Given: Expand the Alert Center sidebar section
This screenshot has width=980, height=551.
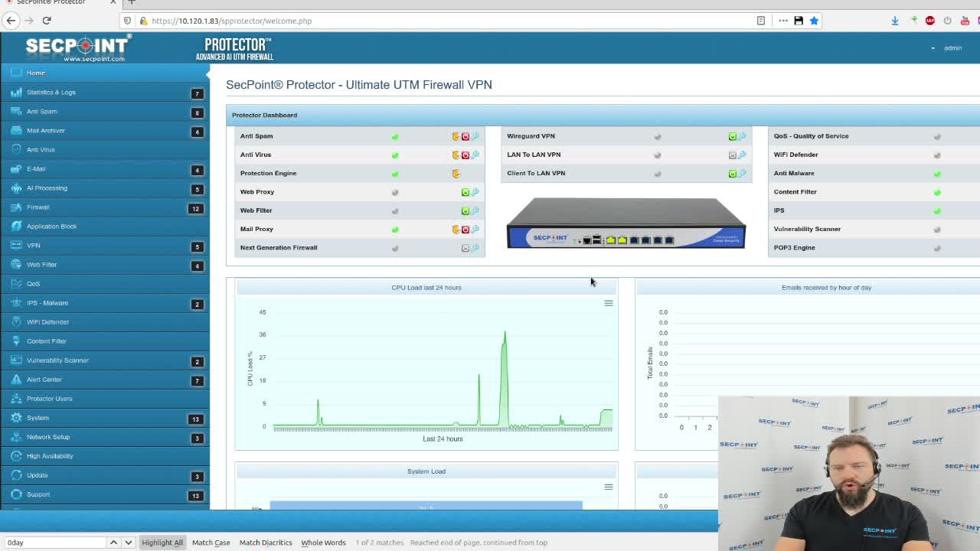Looking at the screenshot, I should (105, 380).
